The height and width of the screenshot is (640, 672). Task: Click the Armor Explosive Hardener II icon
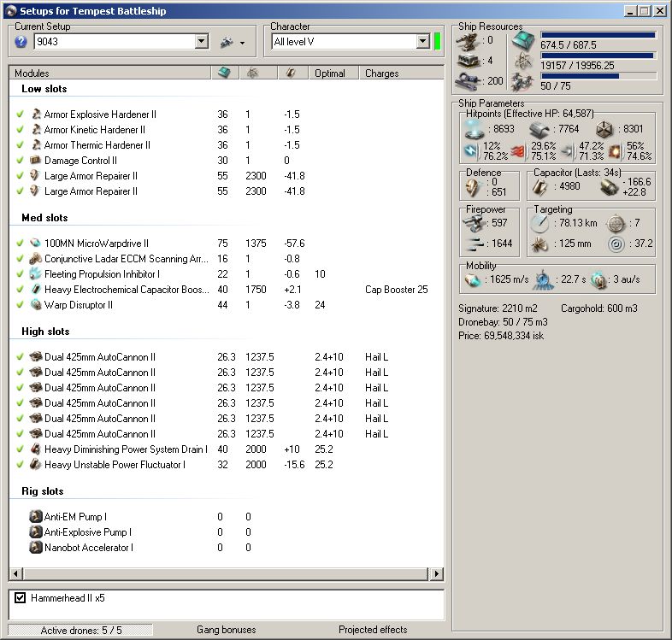click(x=36, y=114)
